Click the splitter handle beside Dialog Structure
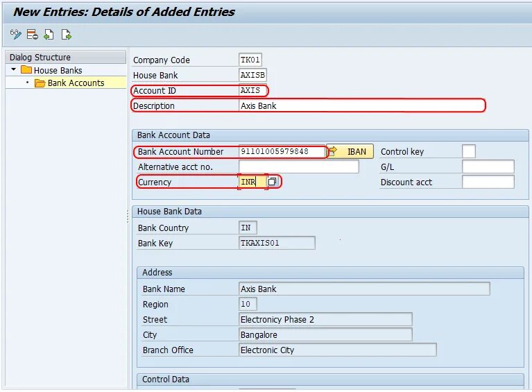 128,216
